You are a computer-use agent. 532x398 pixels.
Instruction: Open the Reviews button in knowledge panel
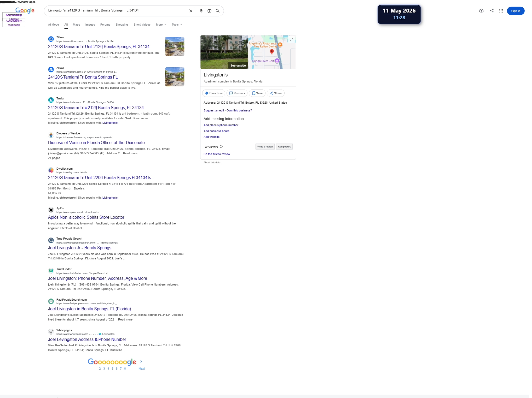pyautogui.click(x=237, y=93)
